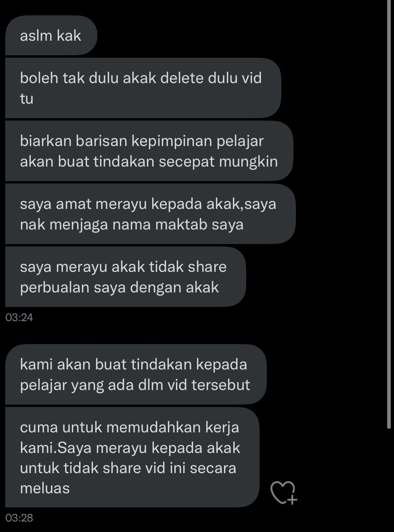Click the word "kepimpinan" in the third message
This screenshot has height=532, width=394.
tap(172, 142)
